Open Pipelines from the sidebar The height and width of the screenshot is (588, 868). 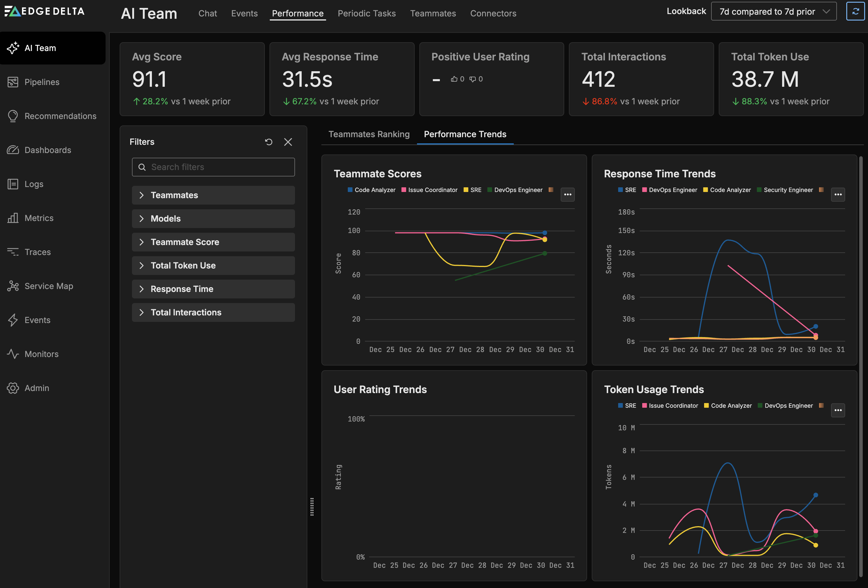point(42,82)
